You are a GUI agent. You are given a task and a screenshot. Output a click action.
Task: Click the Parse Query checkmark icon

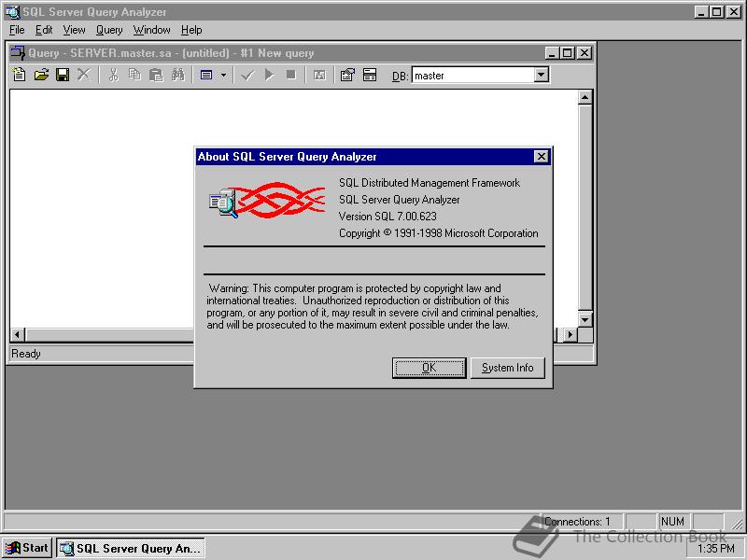(x=247, y=75)
